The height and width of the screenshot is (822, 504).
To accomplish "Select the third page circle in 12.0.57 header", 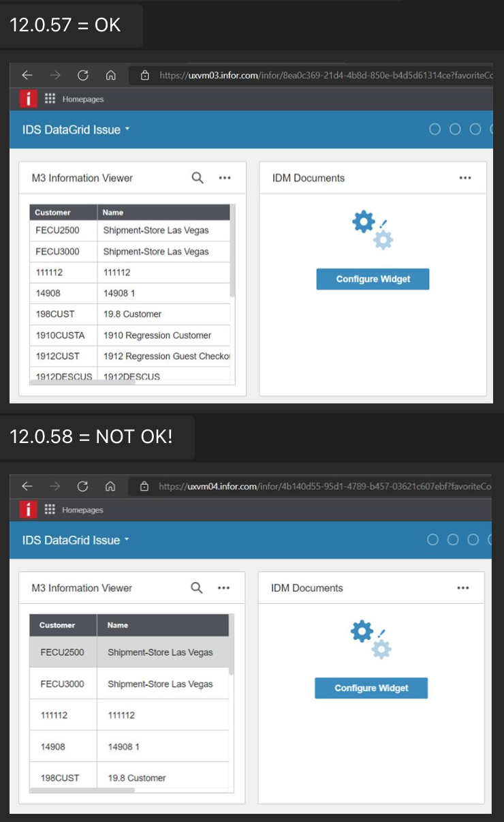I will pyautogui.click(x=476, y=130).
